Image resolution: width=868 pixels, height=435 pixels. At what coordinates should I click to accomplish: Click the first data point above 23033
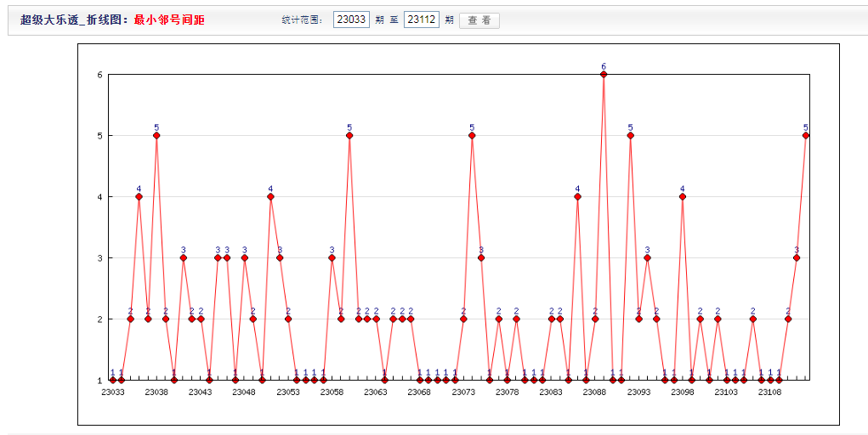112,380
